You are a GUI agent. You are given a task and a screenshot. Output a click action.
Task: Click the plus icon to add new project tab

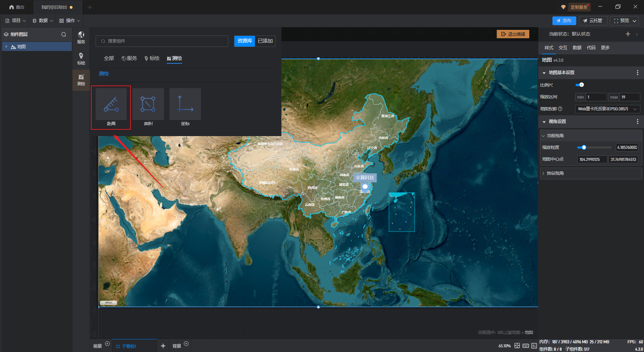[90, 7]
